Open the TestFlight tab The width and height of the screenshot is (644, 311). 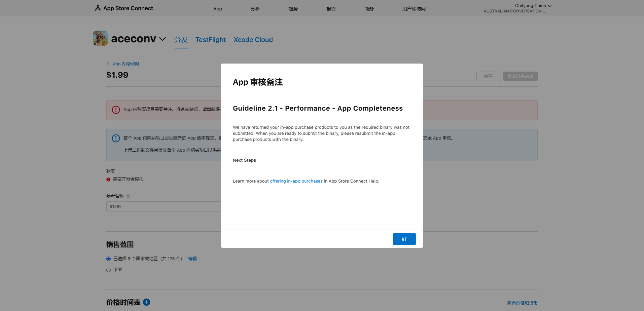(210, 40)
